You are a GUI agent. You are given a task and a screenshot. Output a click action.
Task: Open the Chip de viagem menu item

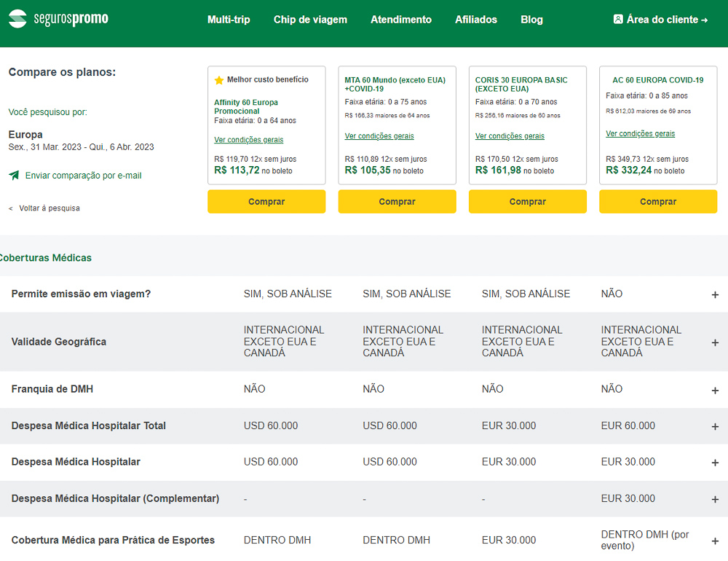click(310, 20)
